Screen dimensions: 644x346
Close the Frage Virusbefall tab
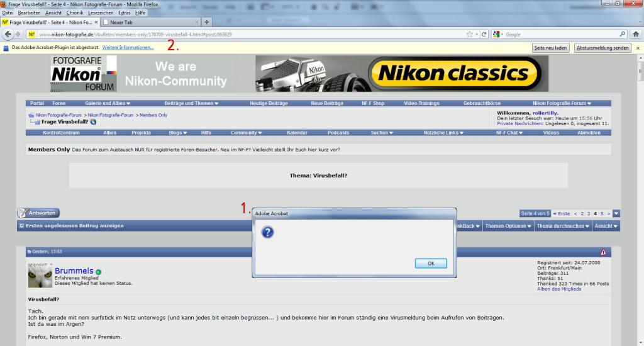pos(96,22)
